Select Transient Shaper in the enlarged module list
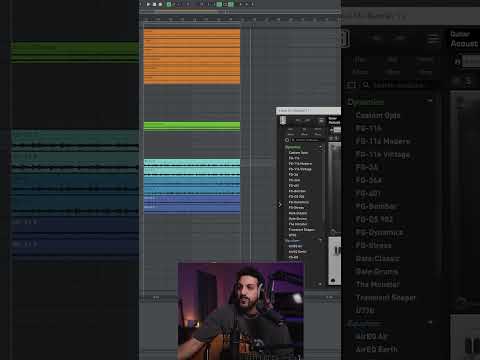 click(385, 297)
